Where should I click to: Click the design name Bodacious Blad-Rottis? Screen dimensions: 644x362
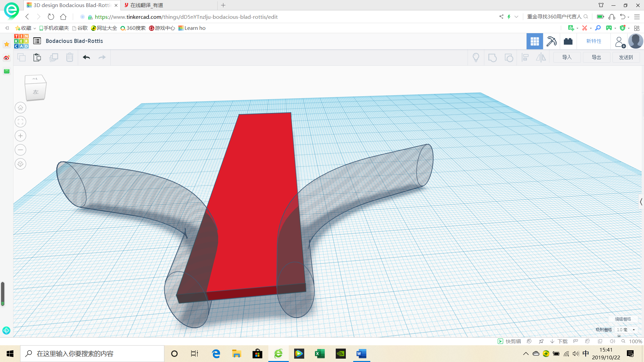pos(74,41)
